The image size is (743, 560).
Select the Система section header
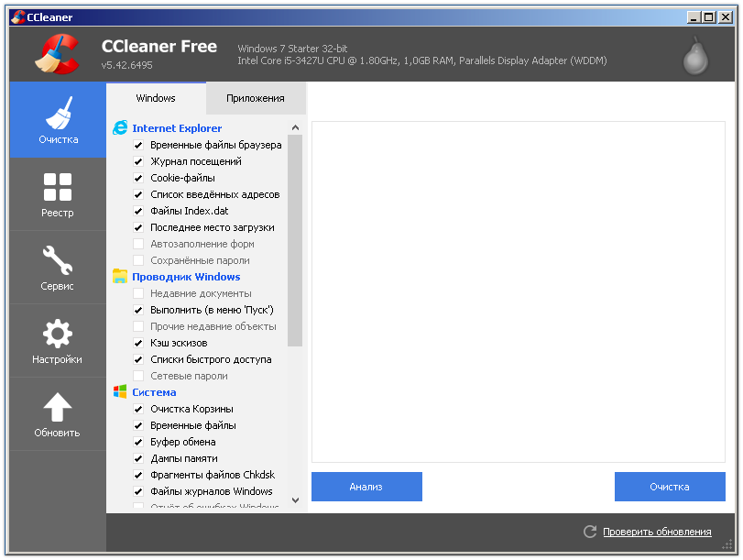pos(154,392)
